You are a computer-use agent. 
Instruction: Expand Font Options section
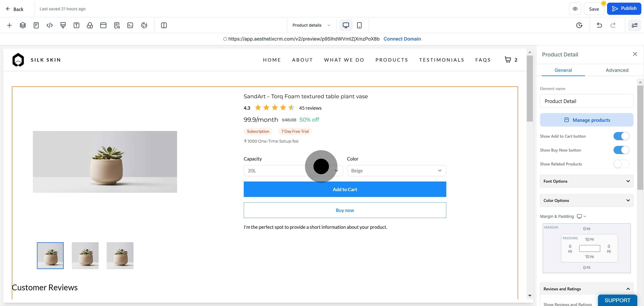587,181
